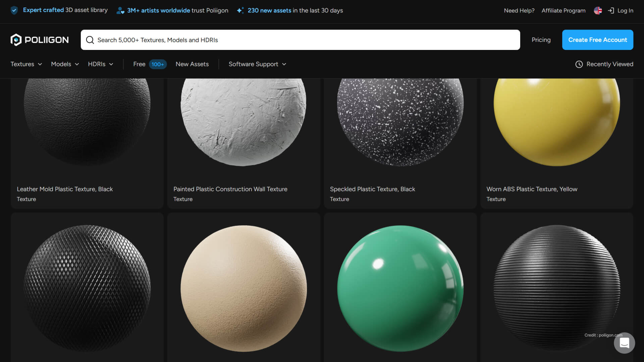This screenshot has width=644, height=362.
Task: Expand the Textures dropdown menu
Action: coord(26,64)
